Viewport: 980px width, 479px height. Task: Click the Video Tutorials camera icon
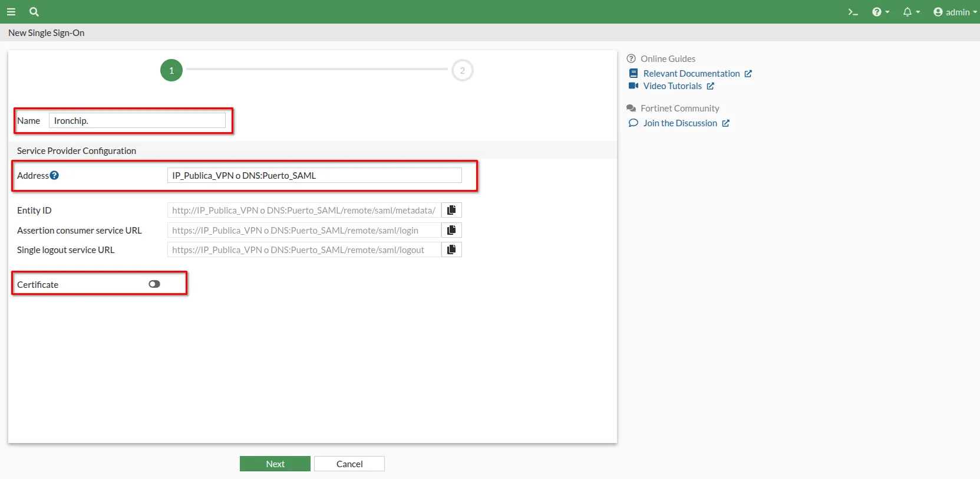coord(633,86)
